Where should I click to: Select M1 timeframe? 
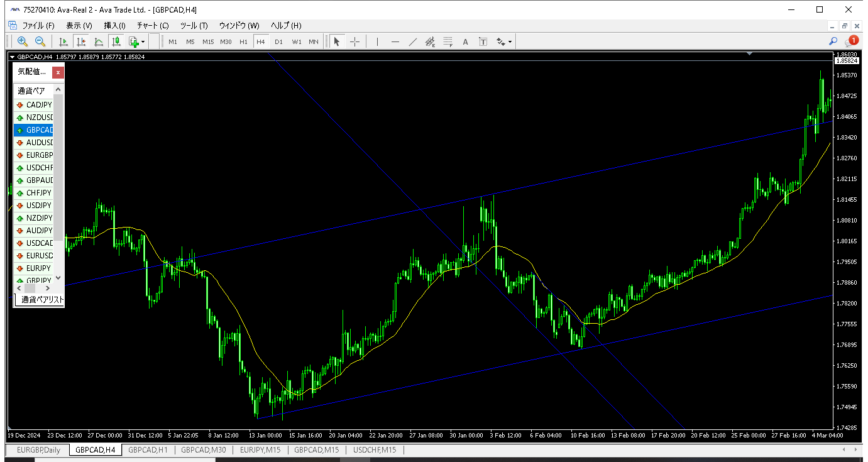[173, 42]
